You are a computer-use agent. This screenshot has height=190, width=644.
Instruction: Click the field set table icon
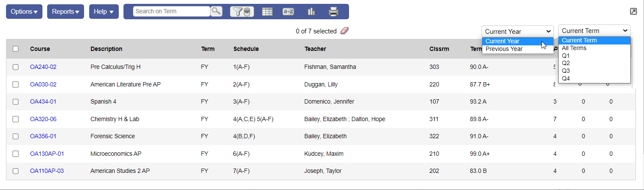point(267,12)
